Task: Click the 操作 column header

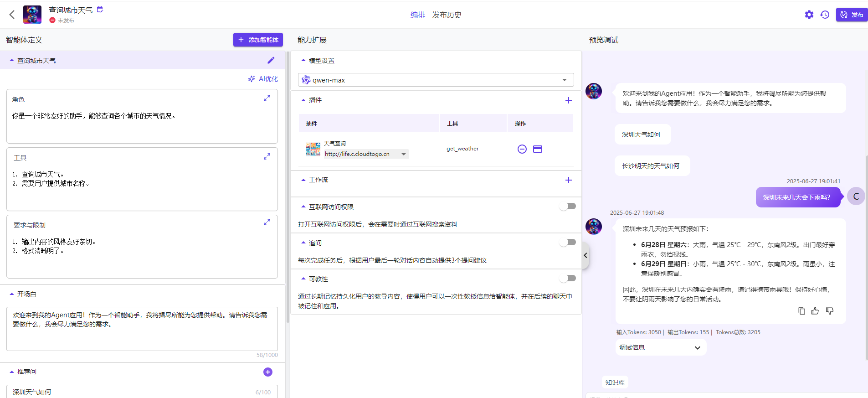Action: point(540,123)
